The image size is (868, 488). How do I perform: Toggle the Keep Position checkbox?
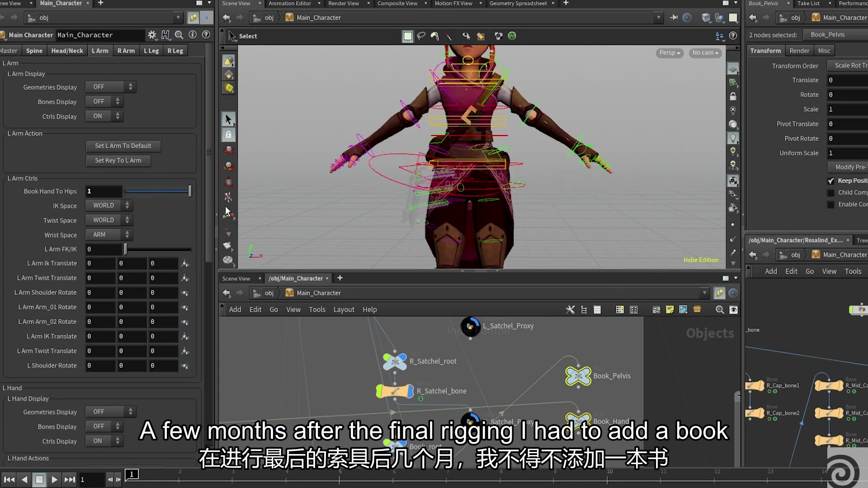[831, 181]
